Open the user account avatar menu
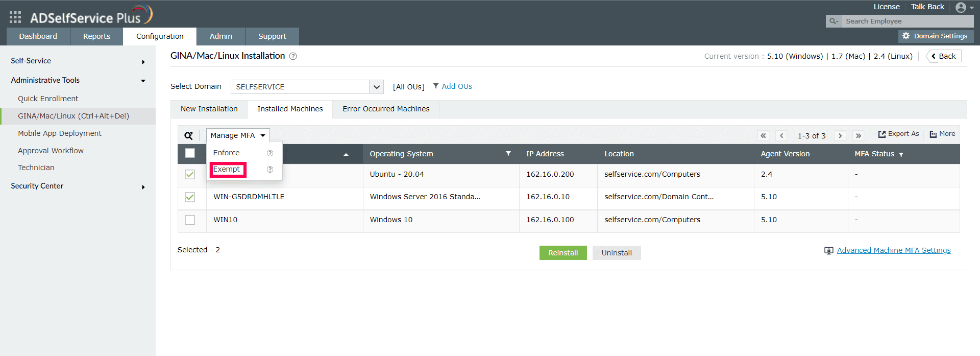 964,7
